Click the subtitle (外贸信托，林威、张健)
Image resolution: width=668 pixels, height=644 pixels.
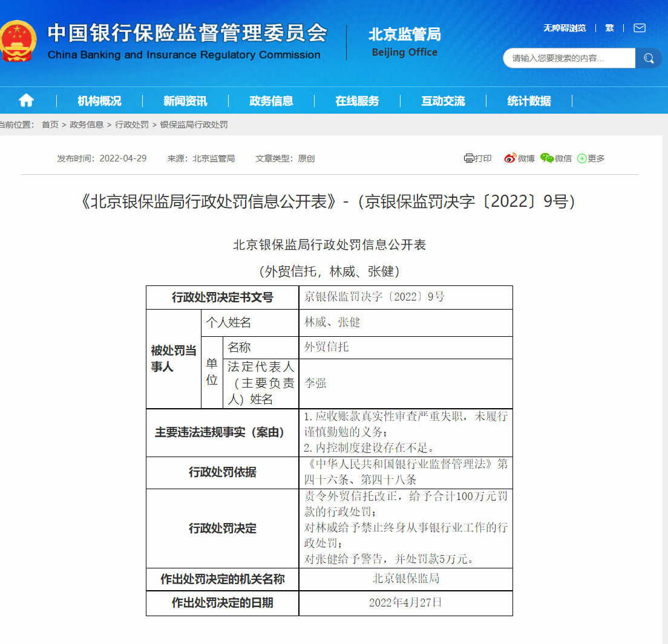(x=329, y=271)
